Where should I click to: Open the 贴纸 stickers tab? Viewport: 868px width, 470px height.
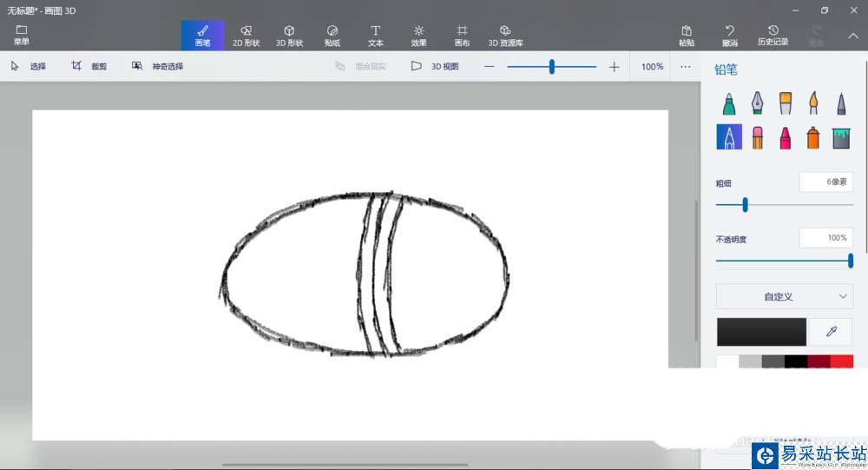pos(332,36)
